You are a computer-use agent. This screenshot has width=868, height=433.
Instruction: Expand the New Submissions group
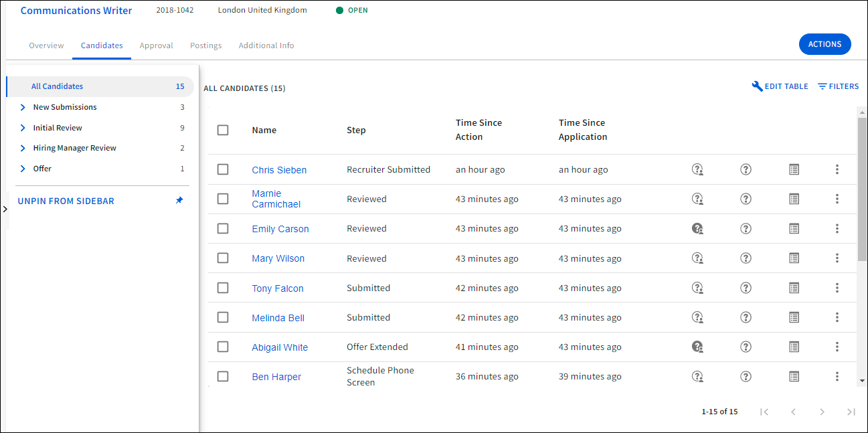(x=23, y=107)
